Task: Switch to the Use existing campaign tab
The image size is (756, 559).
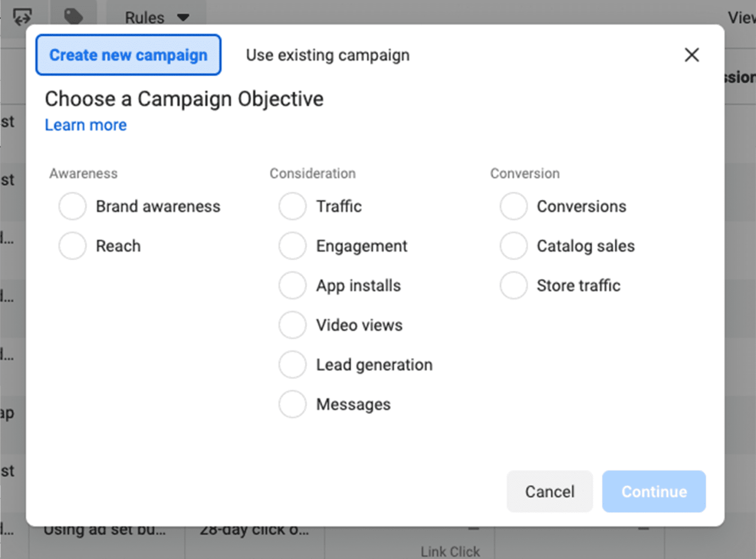Action: (x=327, y=55)
